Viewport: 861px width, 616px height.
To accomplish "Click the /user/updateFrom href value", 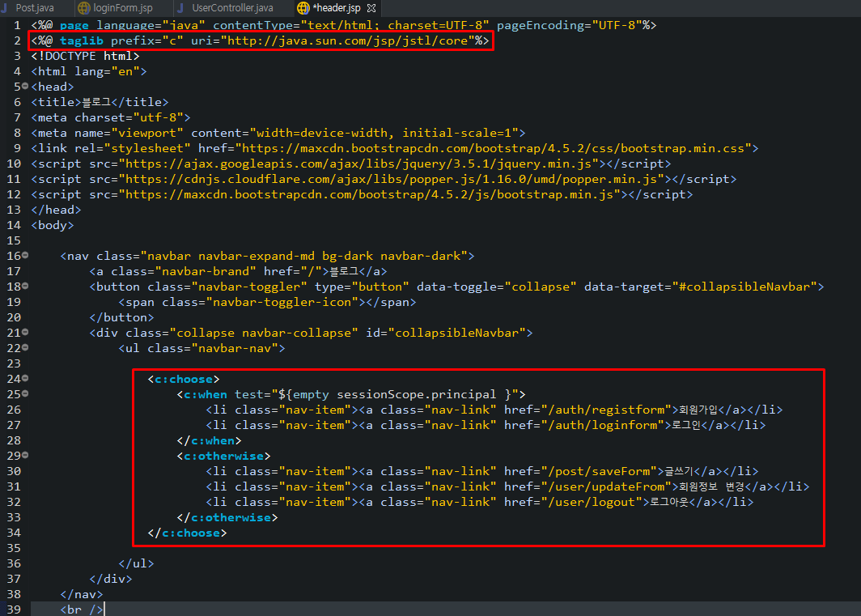I will [x=606, y=486].
